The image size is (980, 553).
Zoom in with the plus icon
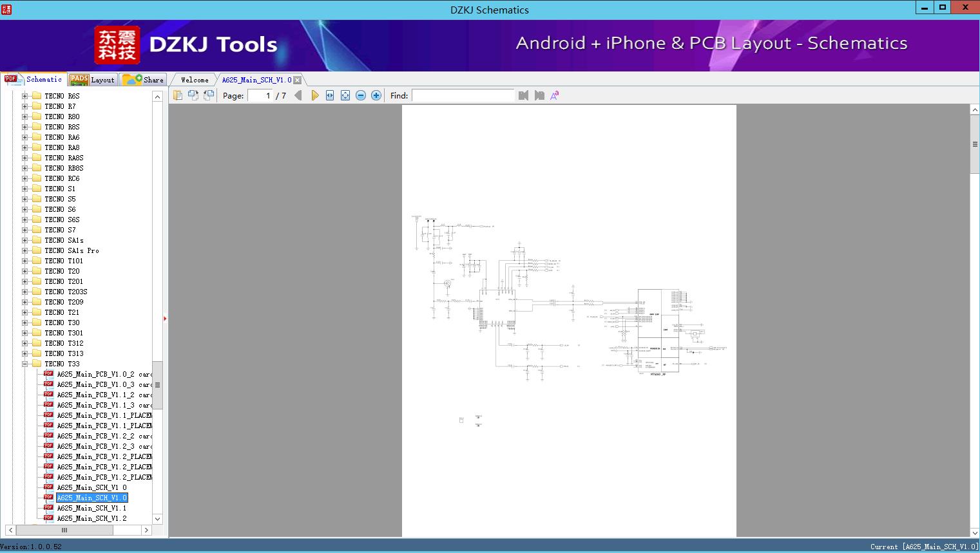click(376, 95)
